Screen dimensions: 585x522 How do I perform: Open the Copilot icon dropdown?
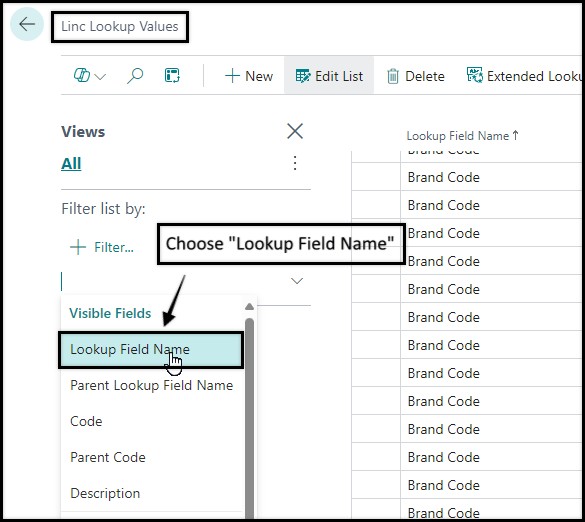[x=90, y=76]
